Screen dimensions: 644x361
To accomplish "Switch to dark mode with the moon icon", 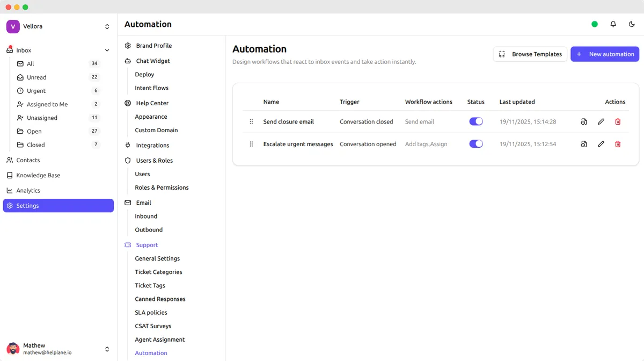I will [x=631, y=24].
